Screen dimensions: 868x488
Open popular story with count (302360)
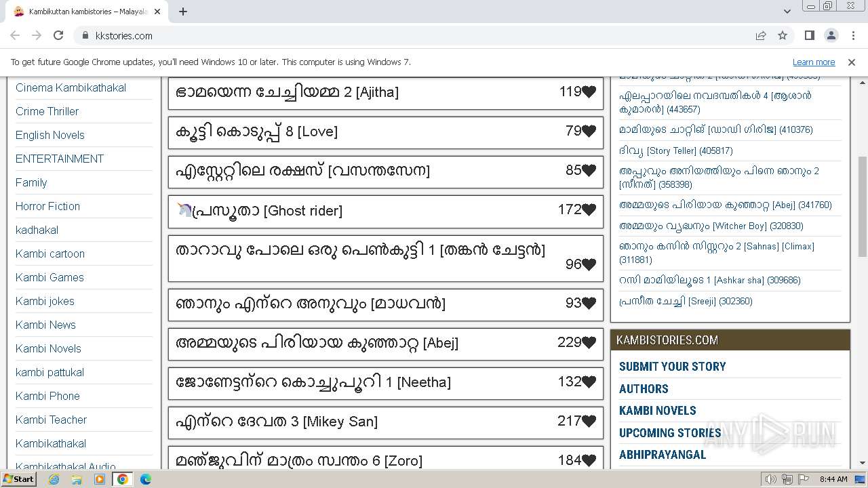pos(686,301)
